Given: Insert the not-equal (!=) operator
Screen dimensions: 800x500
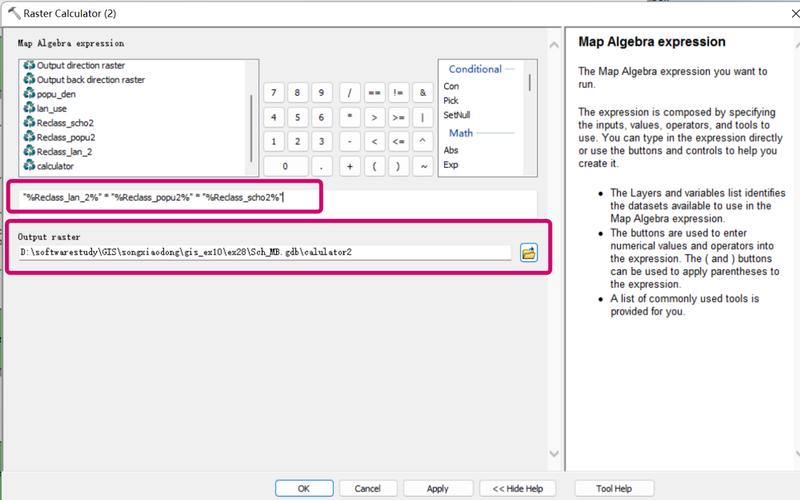Looking at the screenshot, I should (399, 92).
